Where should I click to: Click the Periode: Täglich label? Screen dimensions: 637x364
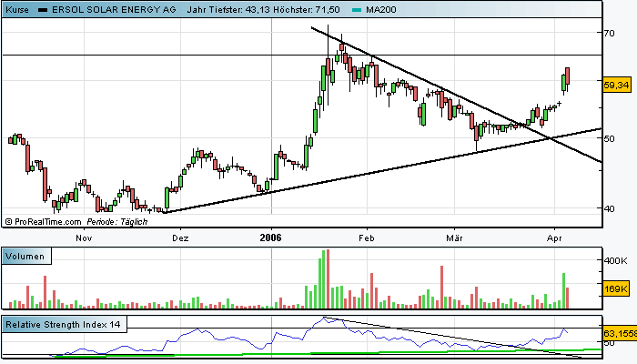coord(117,222)
